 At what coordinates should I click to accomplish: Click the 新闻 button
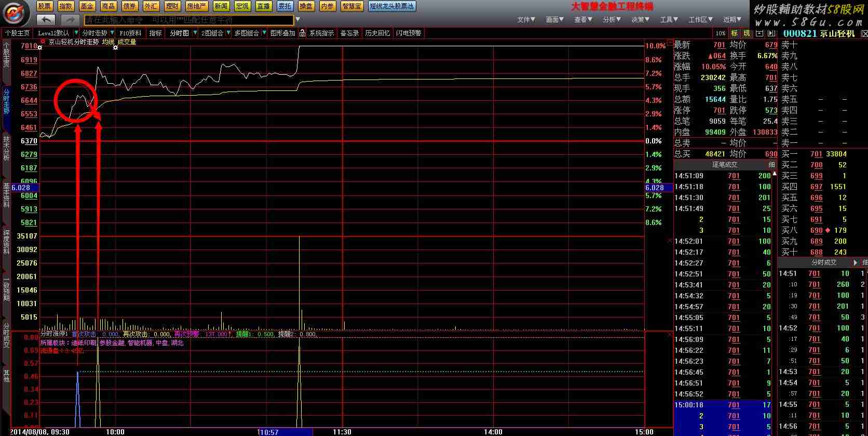tap(221, 6)
